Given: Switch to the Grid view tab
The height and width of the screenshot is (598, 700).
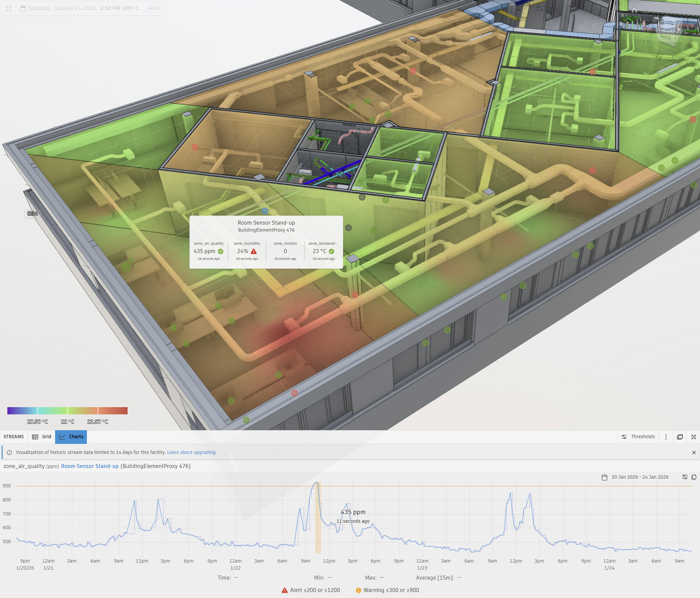Looking at the screenshot, I should pos(42,437).
